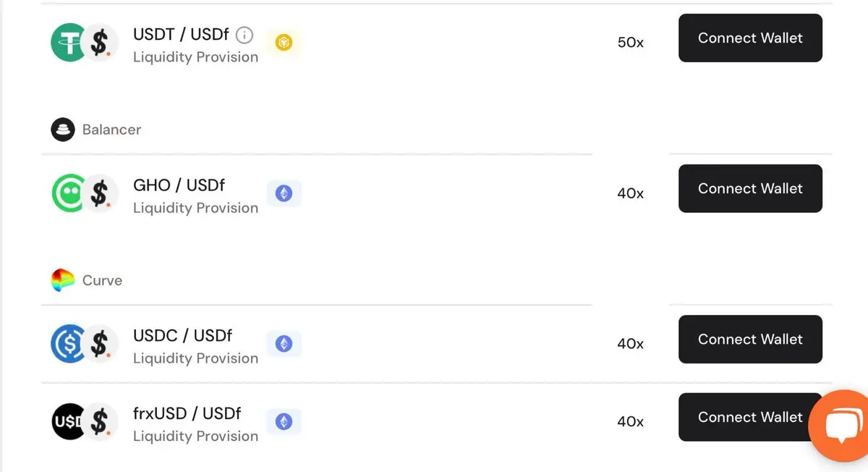Select the USDT / USDf pair name

[x=182, y=34]
